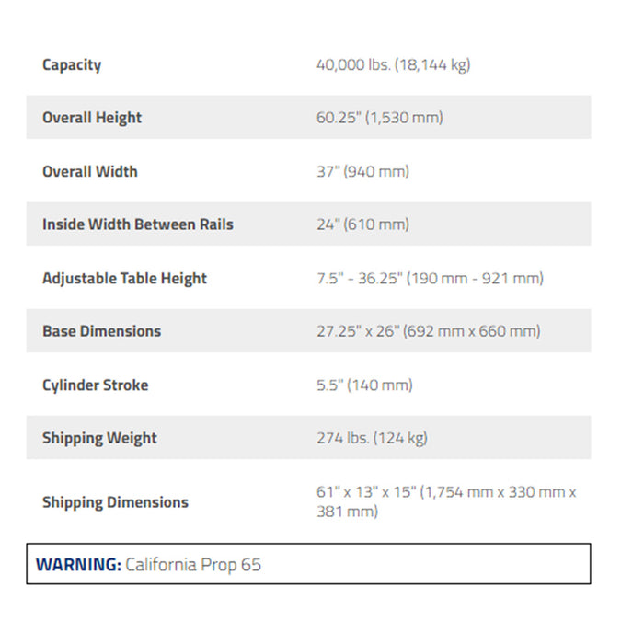
Task: Click the Capacity row label
Action: point(72,65)
